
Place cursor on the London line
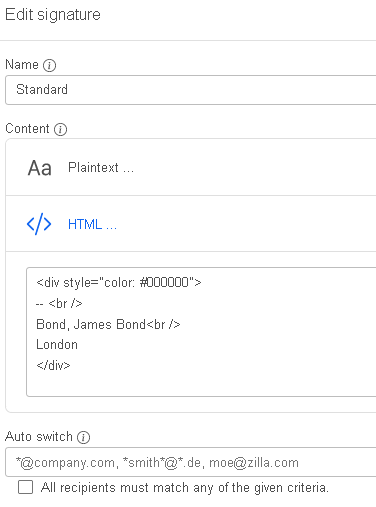click(x=57, y=345)
